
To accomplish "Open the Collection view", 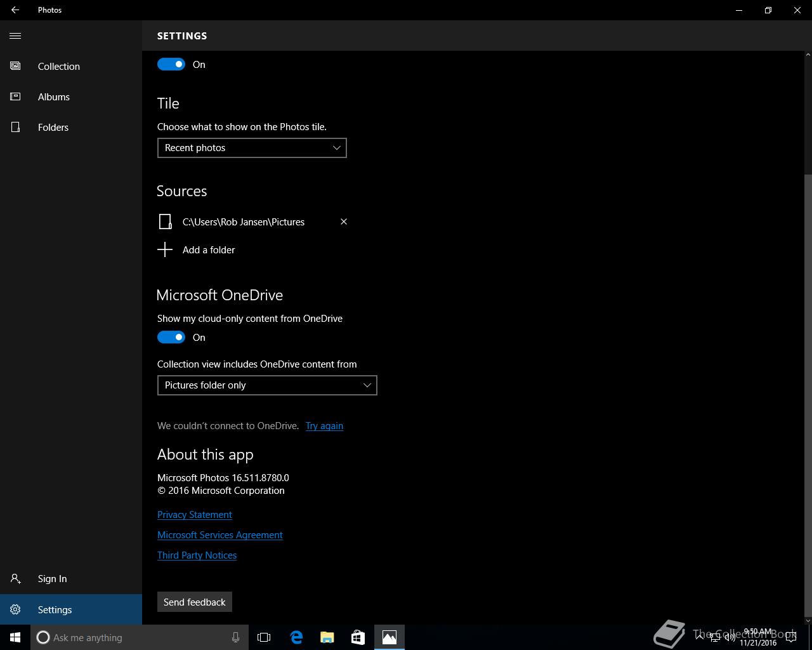I will (71, 66).
